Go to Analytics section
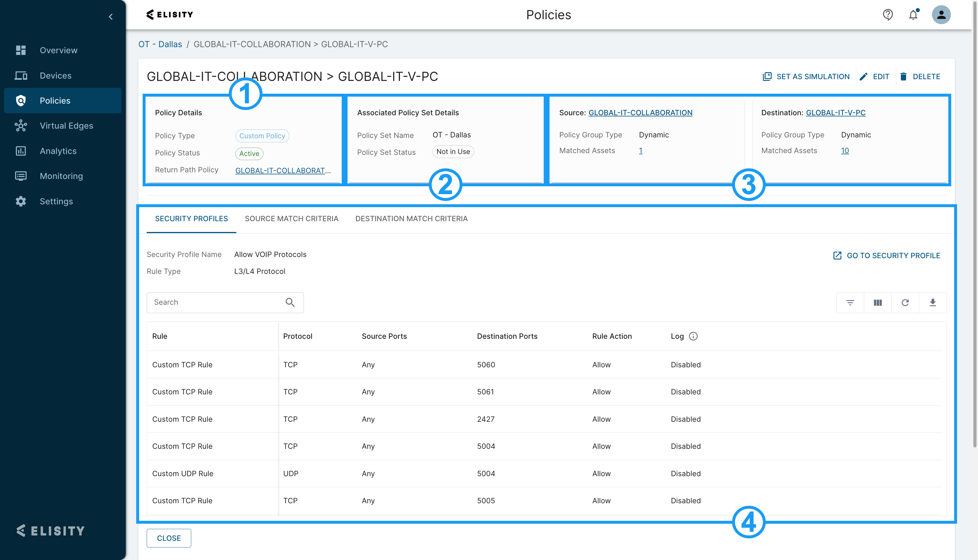The height and width of the screenshot is (560, 978). pos(58,151)
